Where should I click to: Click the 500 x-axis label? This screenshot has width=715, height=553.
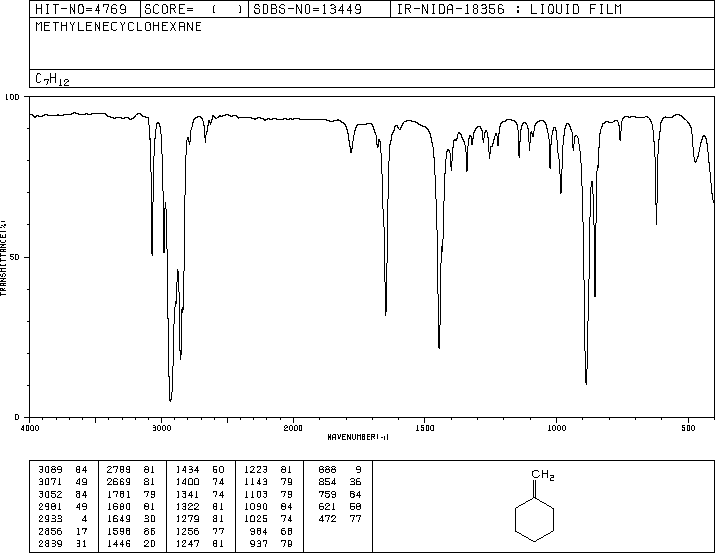(689, 428)
